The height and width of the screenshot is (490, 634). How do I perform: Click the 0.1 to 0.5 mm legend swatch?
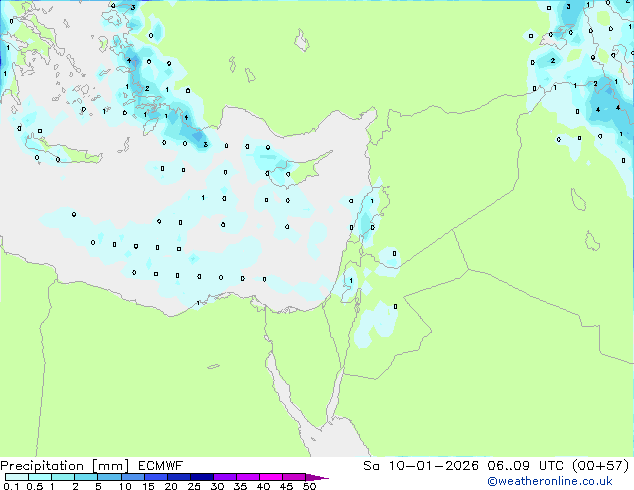coord(17,477)
